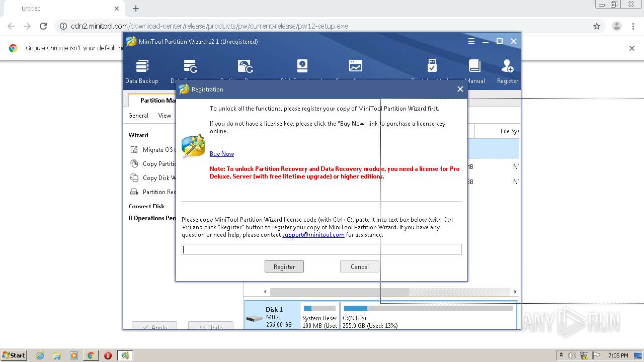This screenshot has height=362, width=644.
Task: Show hidden system tray icons
Action: tap(561, 355)
